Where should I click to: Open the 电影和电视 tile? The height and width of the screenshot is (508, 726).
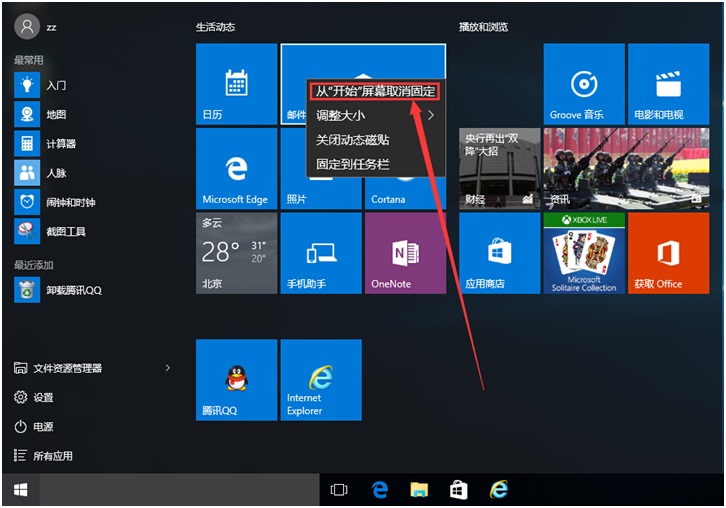click(668, 84)
